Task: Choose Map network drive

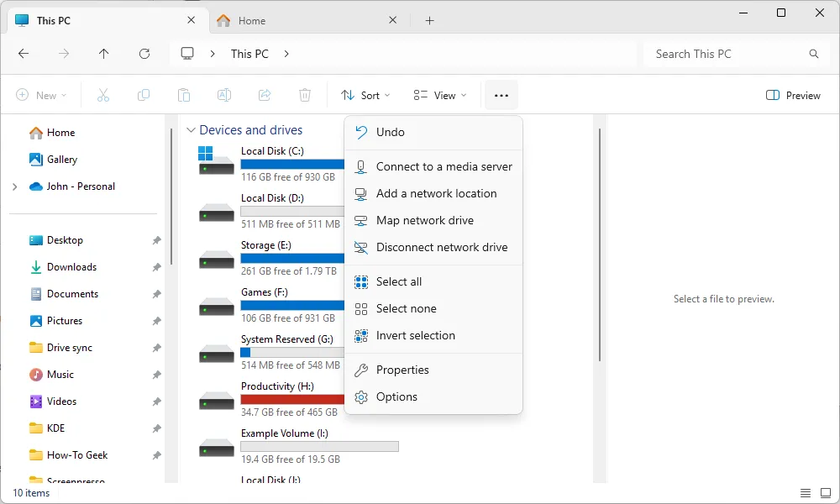Action: tap(433, 220)
